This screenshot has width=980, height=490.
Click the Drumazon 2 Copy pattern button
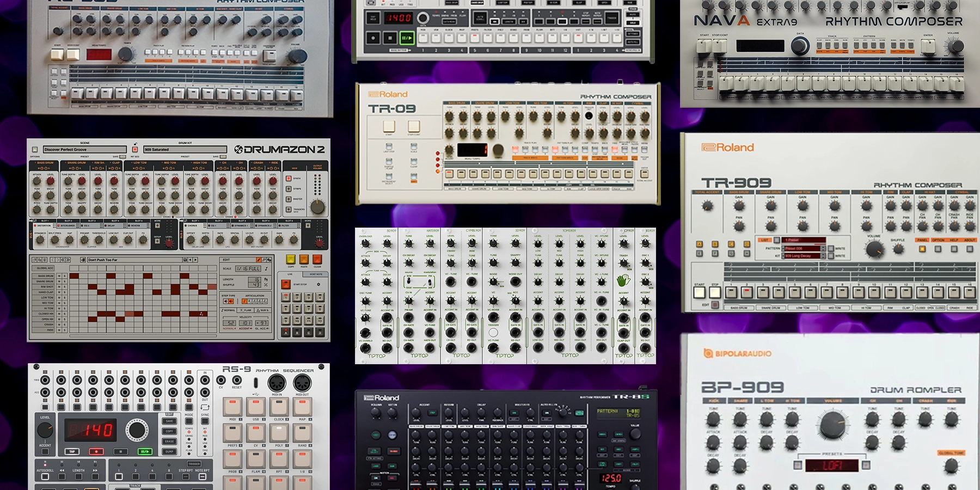(x=291, y=259)
